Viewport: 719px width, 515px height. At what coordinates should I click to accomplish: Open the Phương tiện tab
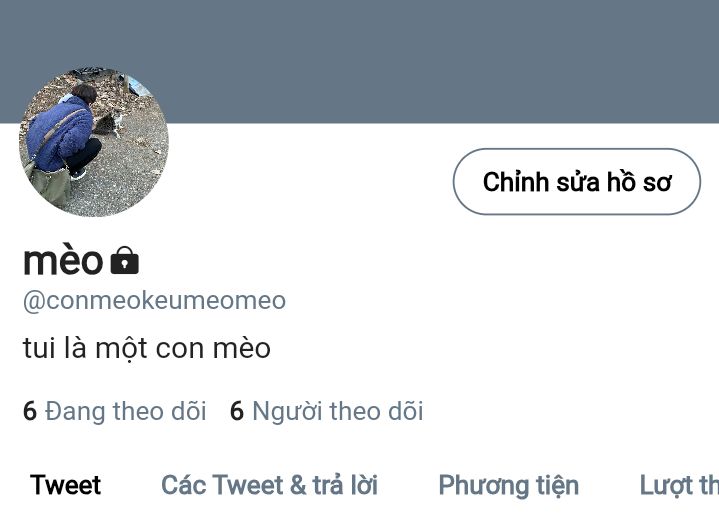point(509,486)
